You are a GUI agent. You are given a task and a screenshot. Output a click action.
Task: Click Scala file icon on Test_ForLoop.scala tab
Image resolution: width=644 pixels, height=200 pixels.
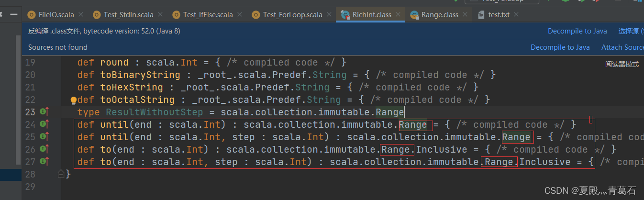point(256,15)
